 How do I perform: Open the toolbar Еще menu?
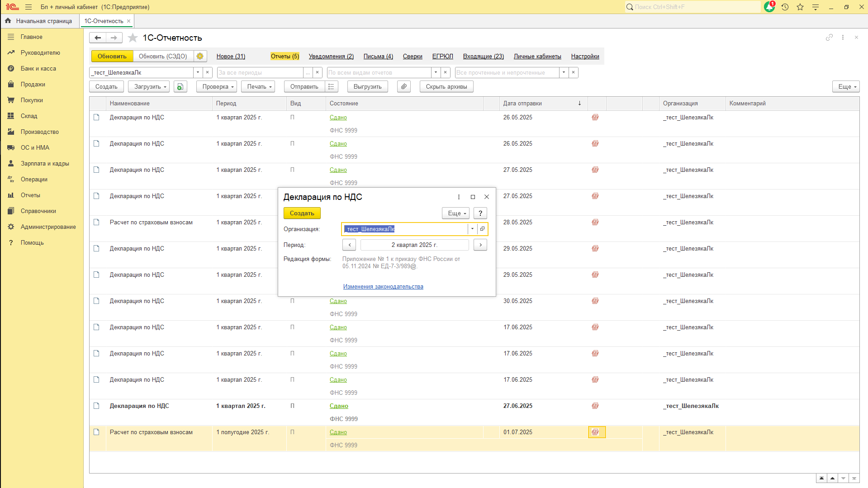click(x=846, y=86)
